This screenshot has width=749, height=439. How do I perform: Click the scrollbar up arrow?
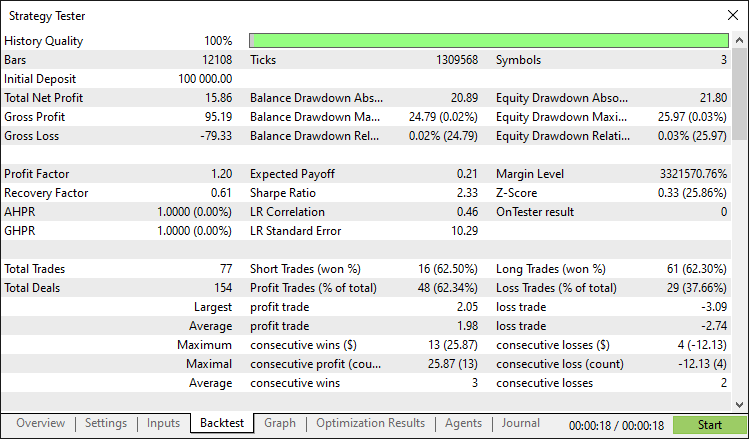(x=739, y=41)
